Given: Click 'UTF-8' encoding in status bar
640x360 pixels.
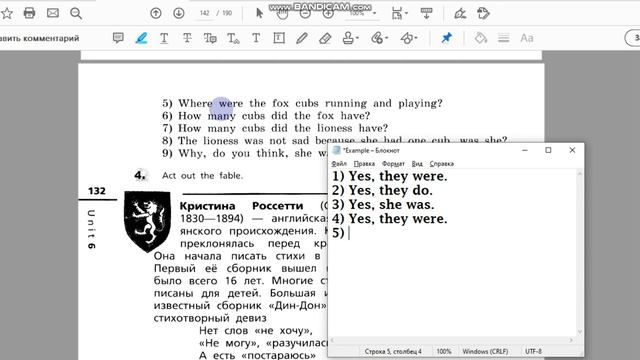Looking at the screenshot, I should point(533,351).
